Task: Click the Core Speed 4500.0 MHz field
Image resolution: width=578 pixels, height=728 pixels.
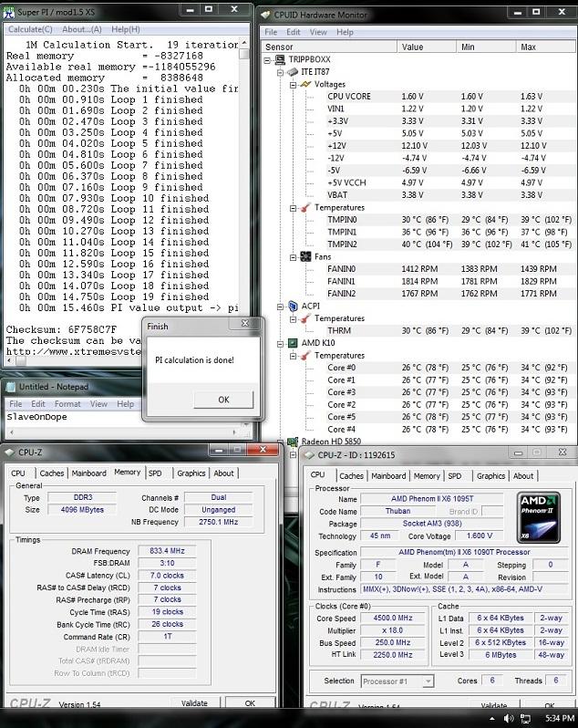Action: 392,618
